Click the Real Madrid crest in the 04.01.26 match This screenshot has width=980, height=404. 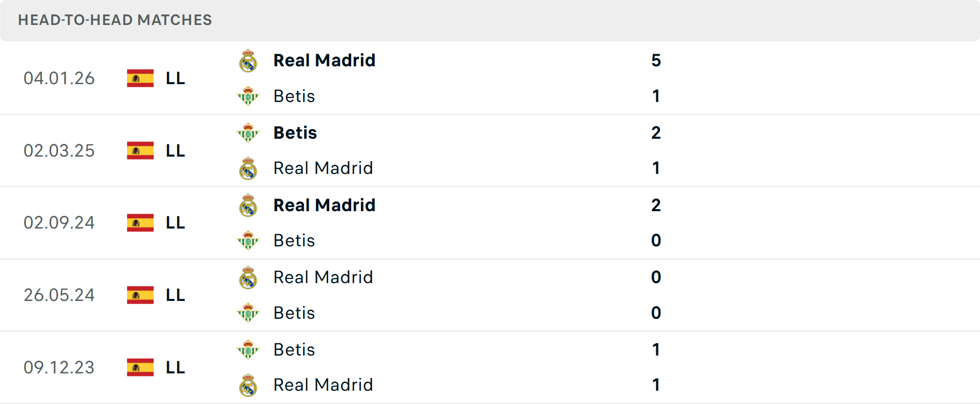click(x=248, y=60)
